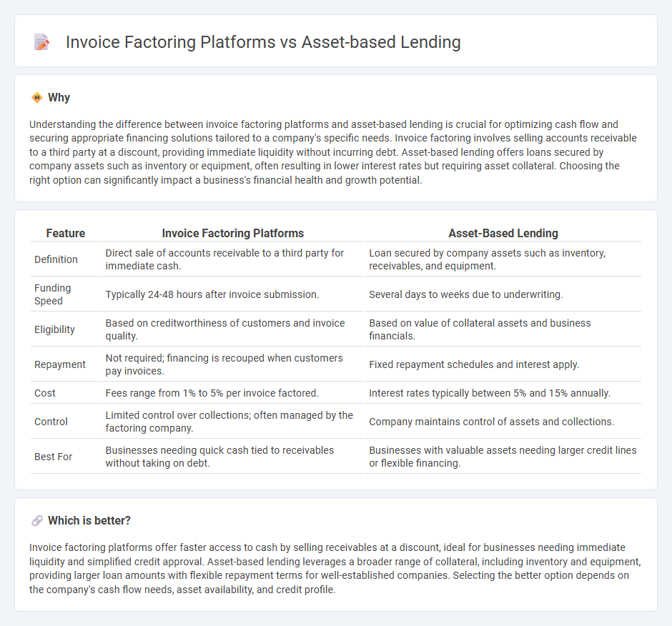Click cell 'Based on value of collateral assets and business financials.'
This screenshot has width=672, height=626.
[503, 329]
